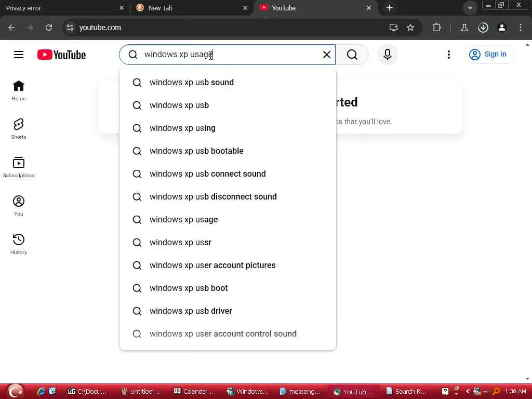Click the youtube.com address bar URL
Viewport: 532px width, 399px height.
[100, 28]
